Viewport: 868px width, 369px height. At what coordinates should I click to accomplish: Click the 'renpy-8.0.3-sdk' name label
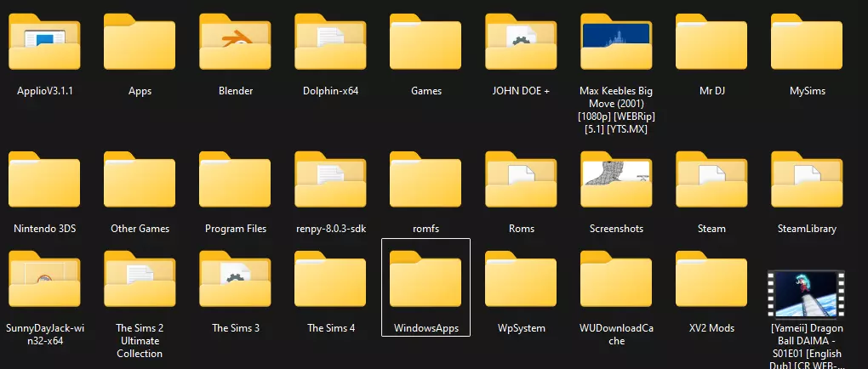[330, 229]
